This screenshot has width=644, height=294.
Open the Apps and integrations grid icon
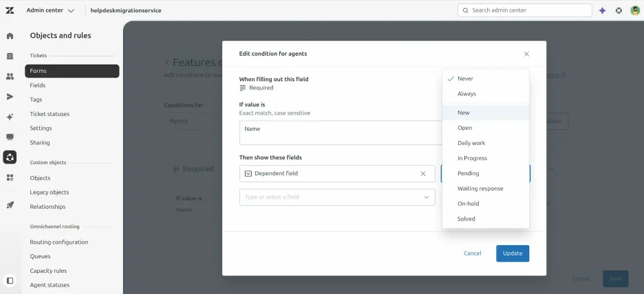click(x=10, y=177)
